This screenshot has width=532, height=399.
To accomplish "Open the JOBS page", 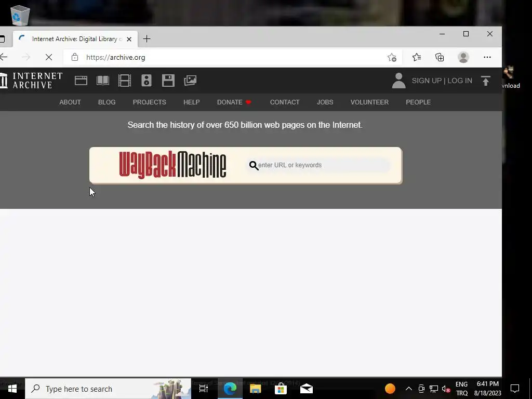I will tap(325, 102).
